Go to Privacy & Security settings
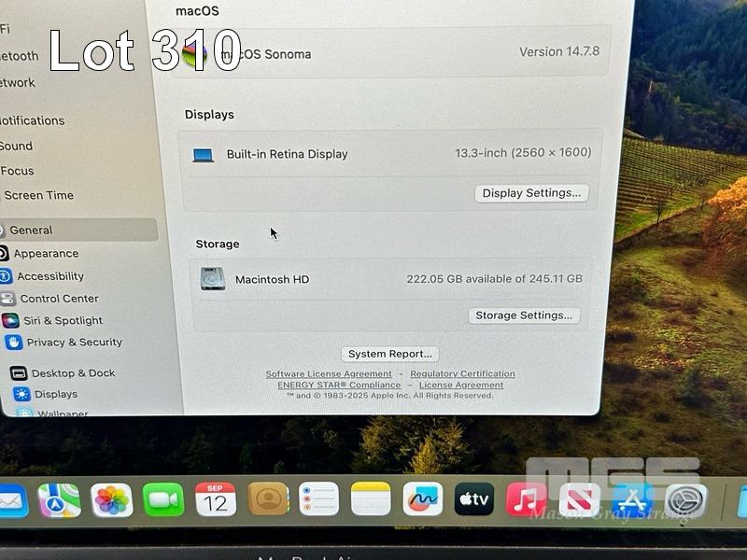The height and width of the screenshot is (560, 747). point(74,343)
